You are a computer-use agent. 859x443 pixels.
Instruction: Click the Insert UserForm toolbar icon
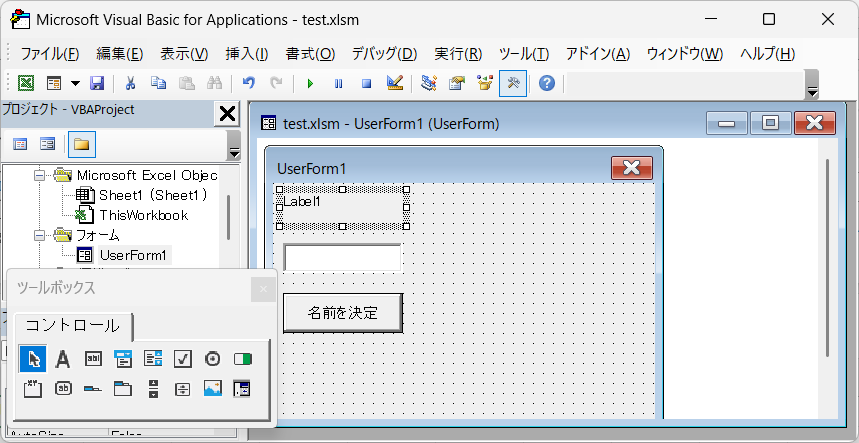click(x=54, y=83)
